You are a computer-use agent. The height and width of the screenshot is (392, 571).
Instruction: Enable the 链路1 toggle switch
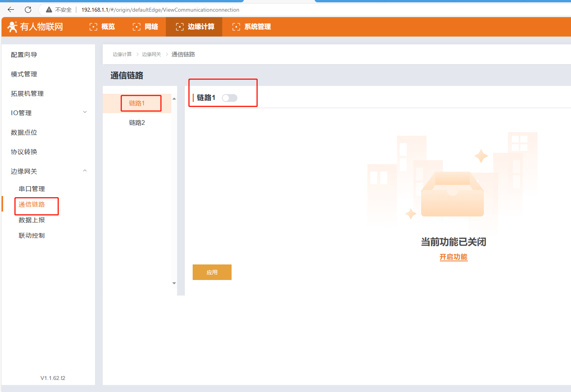[x=229, y=98]
